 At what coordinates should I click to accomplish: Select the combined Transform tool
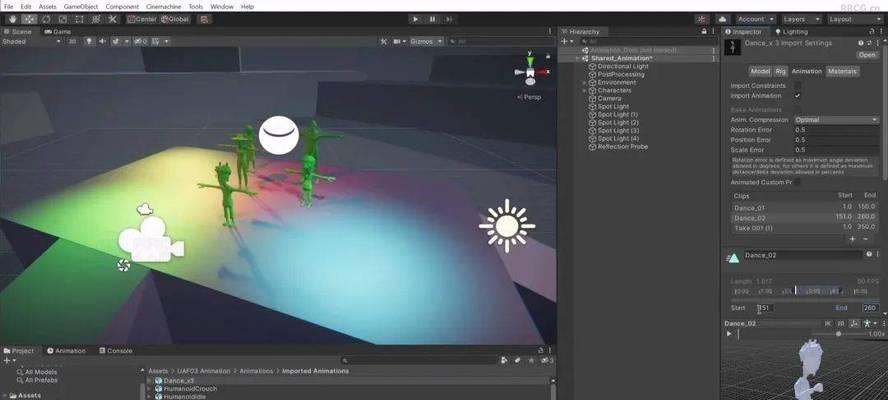96,19
